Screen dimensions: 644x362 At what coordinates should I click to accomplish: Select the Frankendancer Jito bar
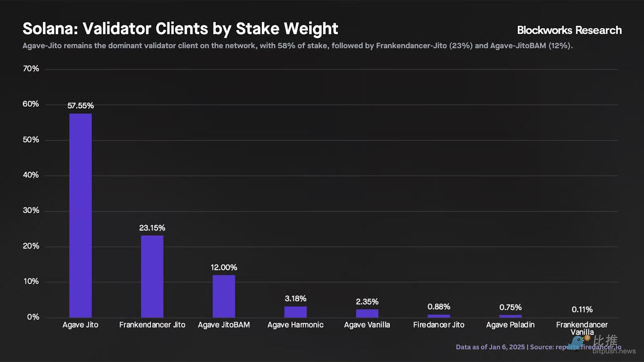click(152, 276)
